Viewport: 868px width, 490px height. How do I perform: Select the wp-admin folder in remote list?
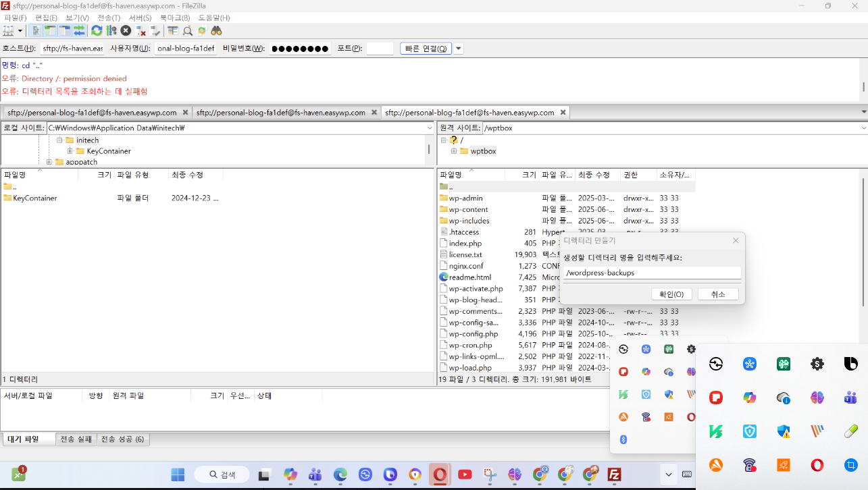(567, 198)
